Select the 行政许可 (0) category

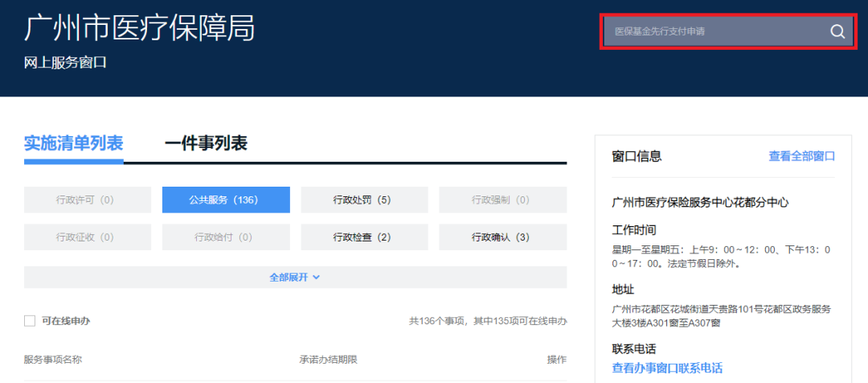coord(87,200)
